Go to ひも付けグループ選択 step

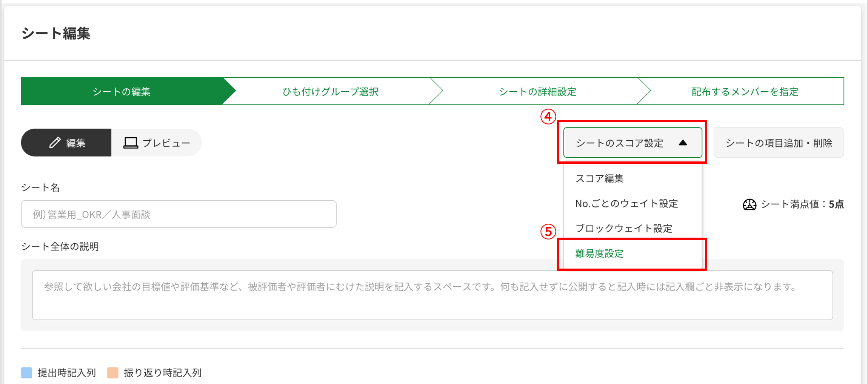point(330,91)
